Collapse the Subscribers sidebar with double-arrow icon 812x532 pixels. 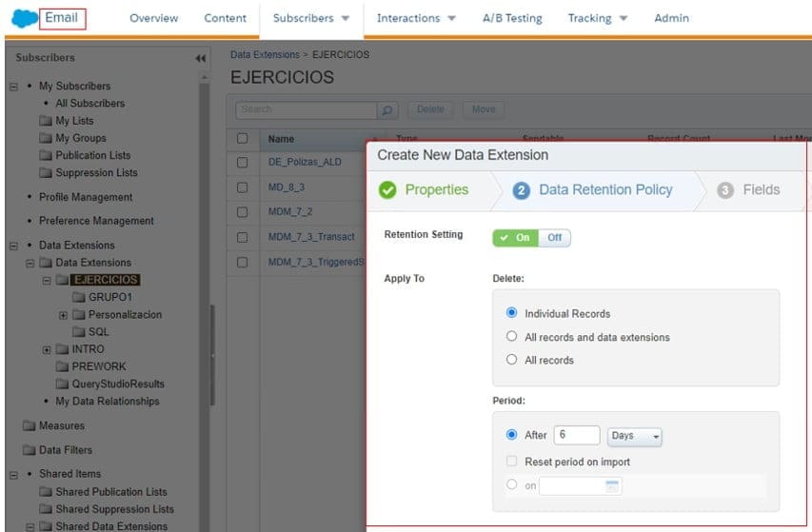pos(200,58)
